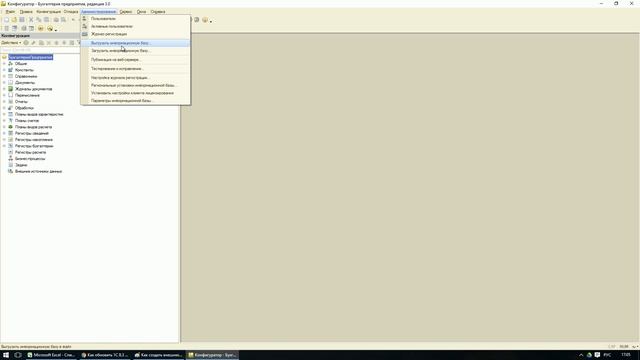The image size is (640, 360).
Task: Click the Edit pencil icon in Configuration panel
Action: click(33, 42)
